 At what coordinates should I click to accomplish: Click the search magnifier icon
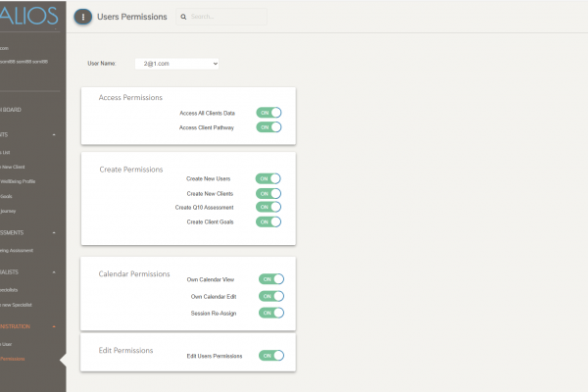point(183,17)
